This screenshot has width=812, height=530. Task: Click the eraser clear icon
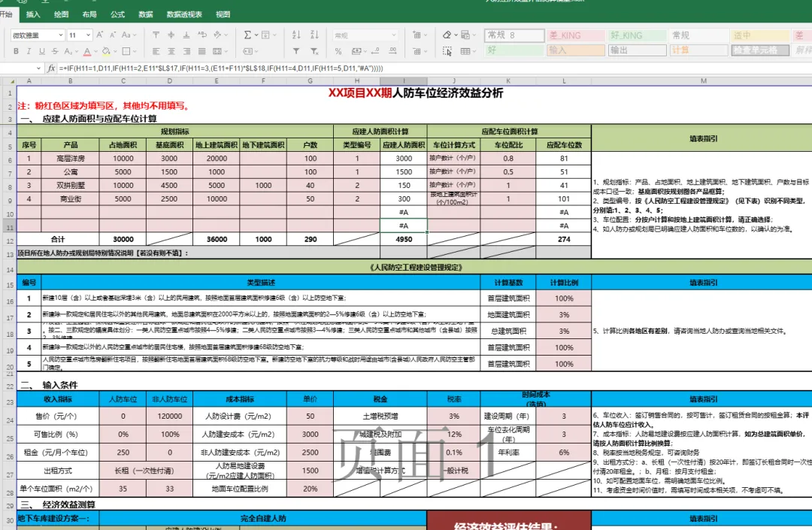coord(447,35)
